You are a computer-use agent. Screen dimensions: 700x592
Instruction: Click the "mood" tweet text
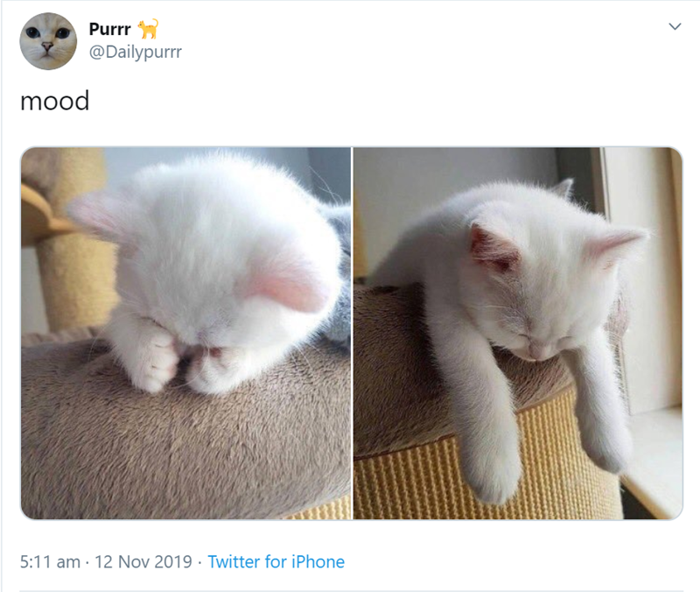coord(54,101)
